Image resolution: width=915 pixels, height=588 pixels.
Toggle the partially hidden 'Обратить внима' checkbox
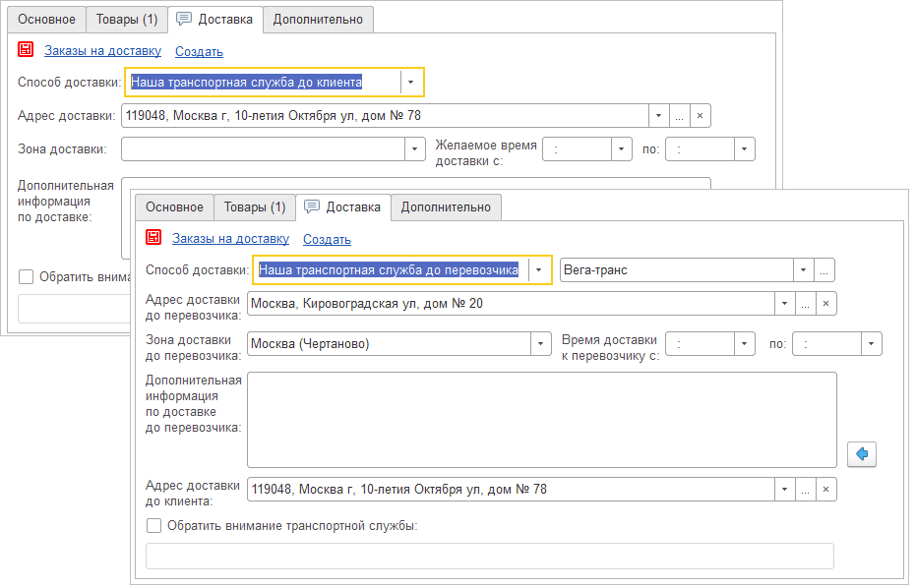(x=27, y=277)
